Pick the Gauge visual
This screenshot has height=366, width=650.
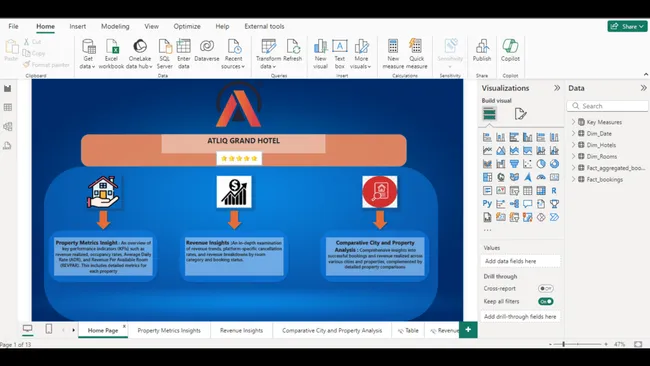point(541,177)
